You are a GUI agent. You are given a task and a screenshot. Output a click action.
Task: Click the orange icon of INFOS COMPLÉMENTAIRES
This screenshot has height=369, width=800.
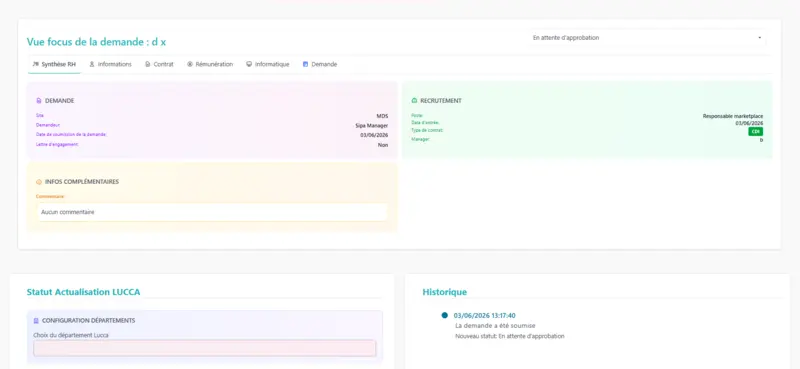39,182
